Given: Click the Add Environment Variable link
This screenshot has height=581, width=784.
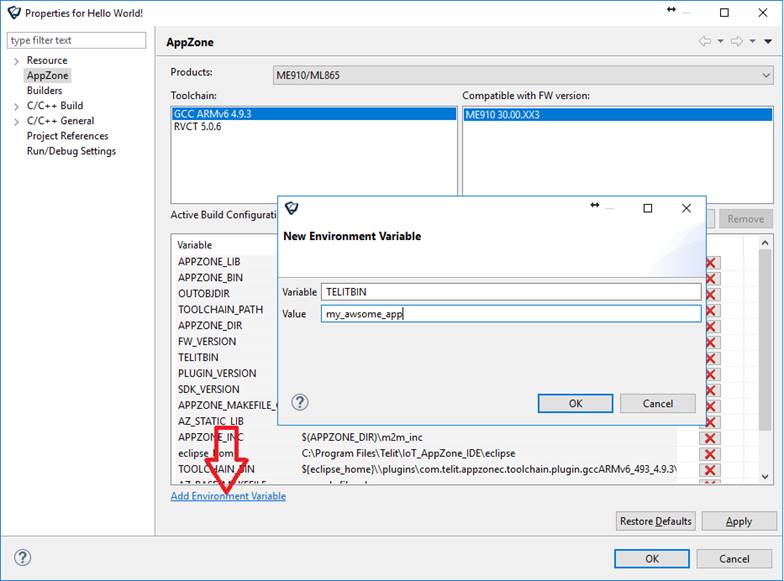Looking at the screenshot, I should click(228, 496).
